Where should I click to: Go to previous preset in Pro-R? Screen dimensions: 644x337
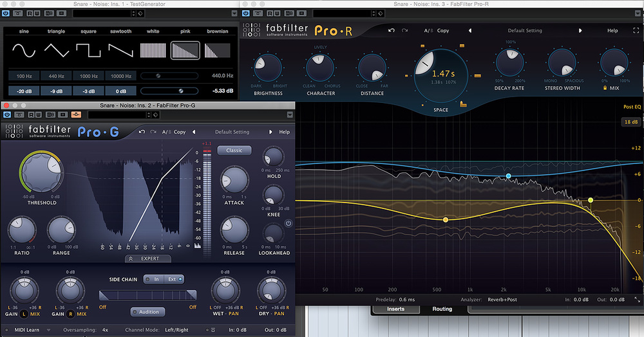click(x=470, y=30)
